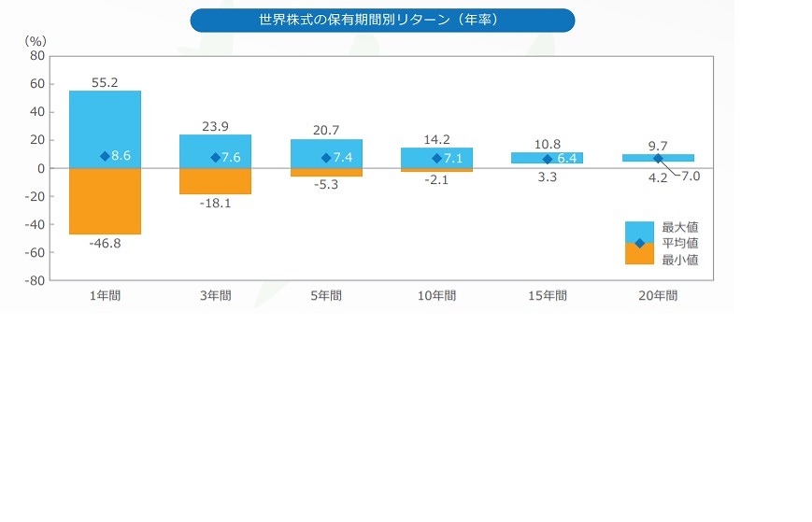
Task: Click the 7.4 average diamond marker
Action: pyautogui.click(x=326, y=158)
